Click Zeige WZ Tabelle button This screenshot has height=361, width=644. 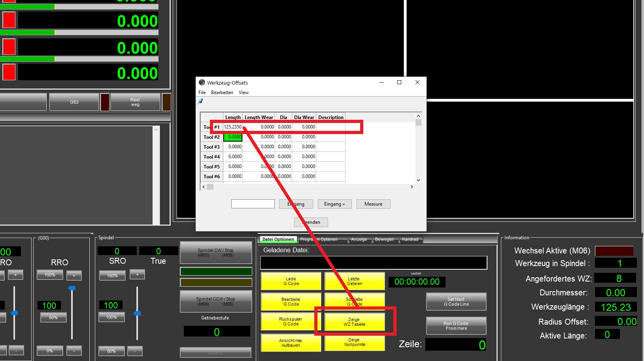(354, 322)
